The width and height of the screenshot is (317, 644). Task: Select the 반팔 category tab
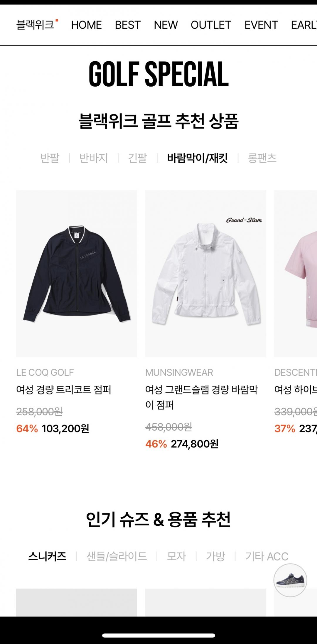pos(50,158)
